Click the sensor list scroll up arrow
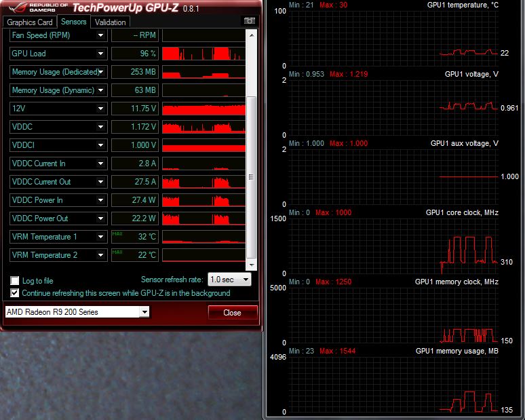The image size is (525, 420). 252,35
